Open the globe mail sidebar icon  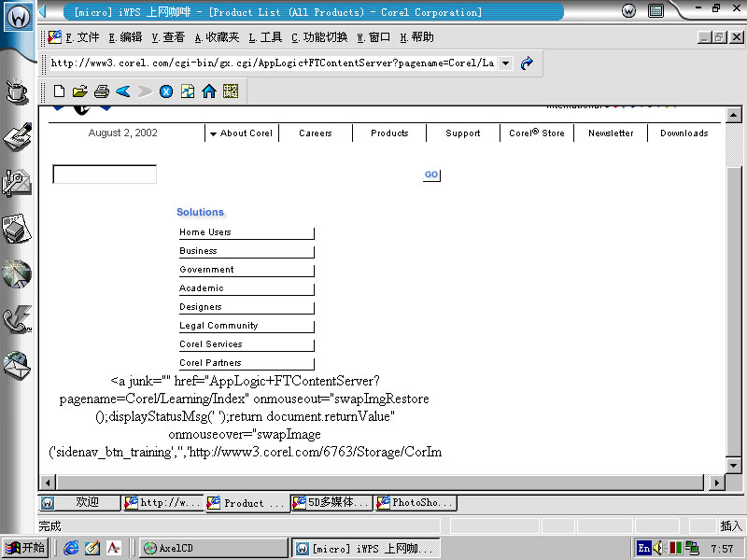coord(17,366)
